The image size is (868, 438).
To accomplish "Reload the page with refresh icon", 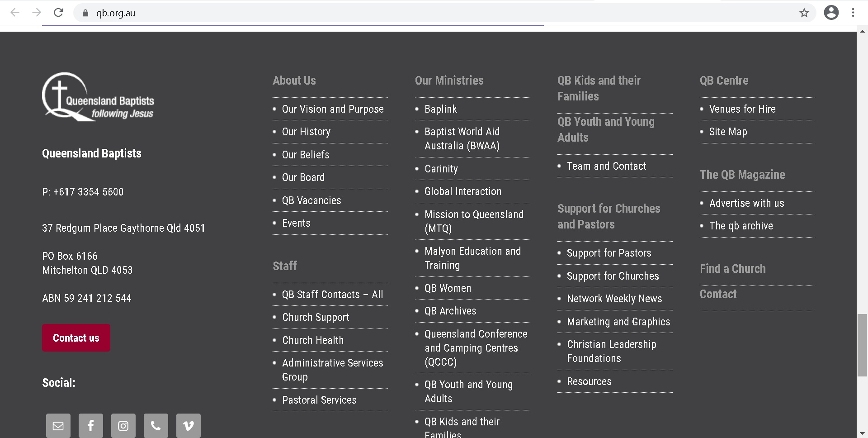I will pyautogui.click(x=58, y=13).
